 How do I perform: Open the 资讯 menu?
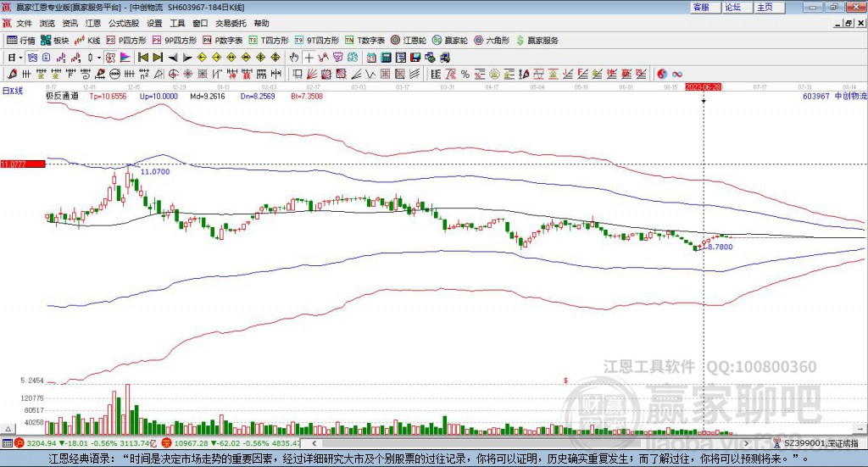(x=70, y=23)
